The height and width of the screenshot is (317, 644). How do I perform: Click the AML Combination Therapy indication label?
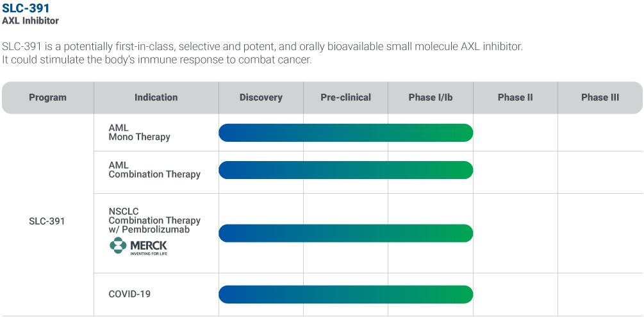[x=154, y=169]
